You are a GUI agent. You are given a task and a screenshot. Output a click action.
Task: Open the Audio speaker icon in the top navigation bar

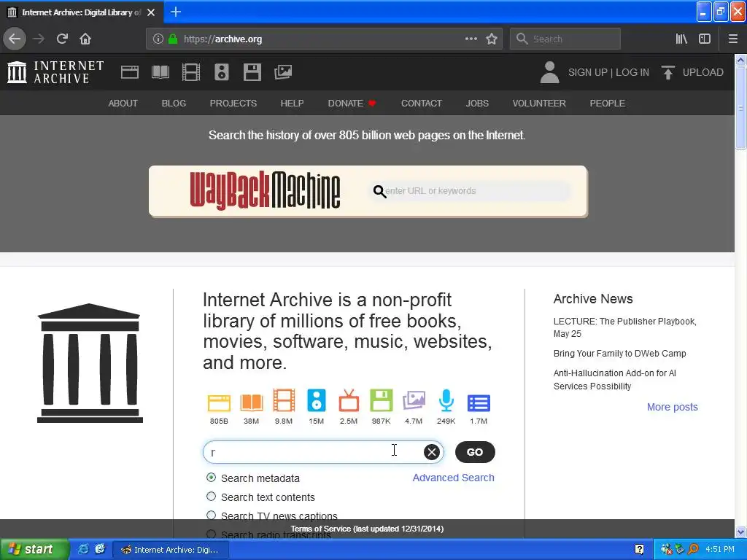click(222, 72)
